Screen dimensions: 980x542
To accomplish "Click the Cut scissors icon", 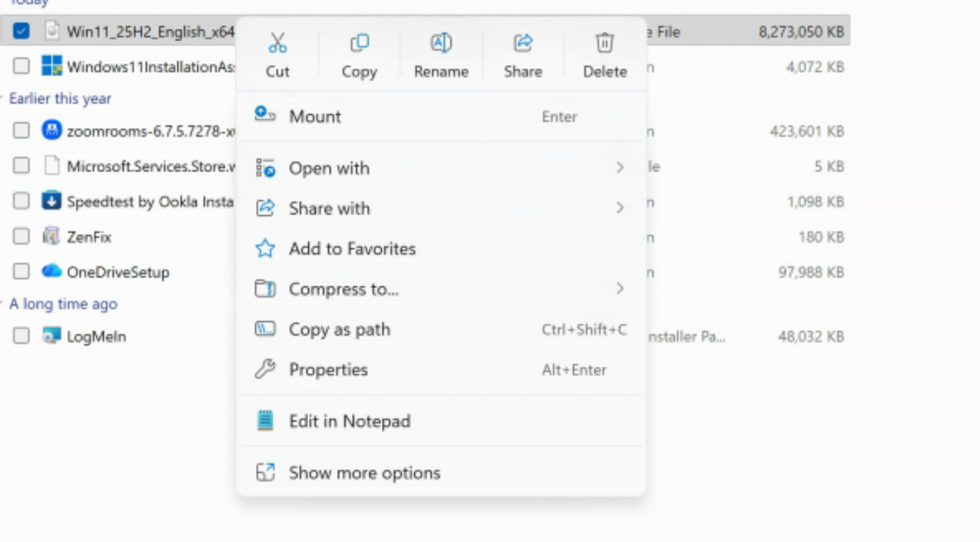I will [277, 43].
